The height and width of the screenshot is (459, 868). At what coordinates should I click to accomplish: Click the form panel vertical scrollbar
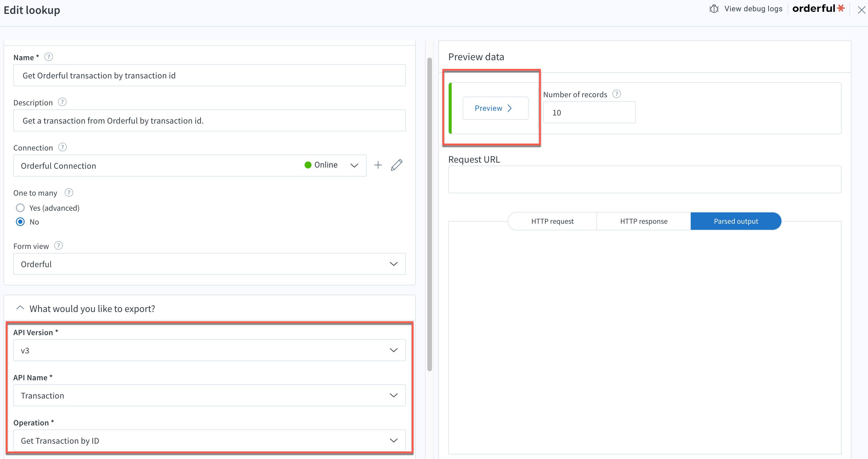pos(430,214)
